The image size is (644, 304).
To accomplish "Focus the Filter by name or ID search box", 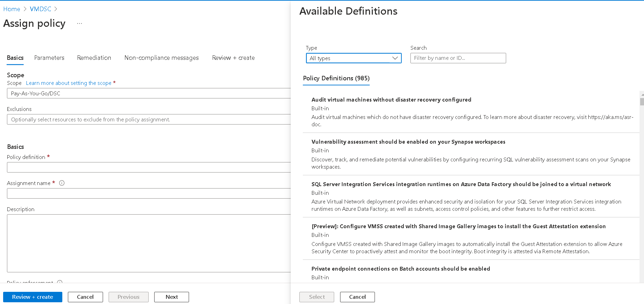I will click(x=458, y=58).
